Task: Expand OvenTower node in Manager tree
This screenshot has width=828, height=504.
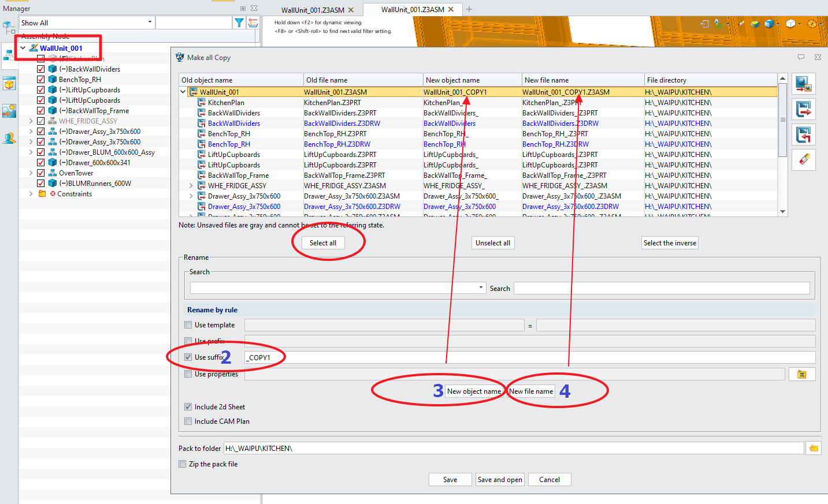Action: pos(31,173)
